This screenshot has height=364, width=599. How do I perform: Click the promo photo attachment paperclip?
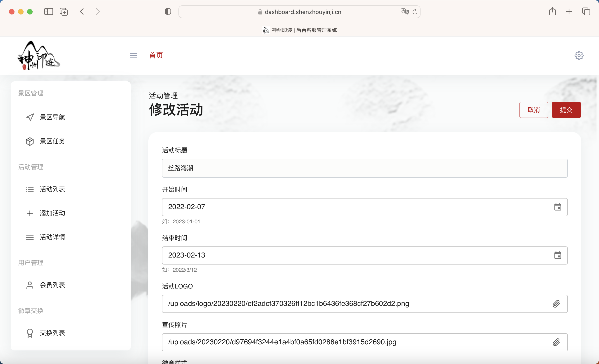(x=556, y=342)
